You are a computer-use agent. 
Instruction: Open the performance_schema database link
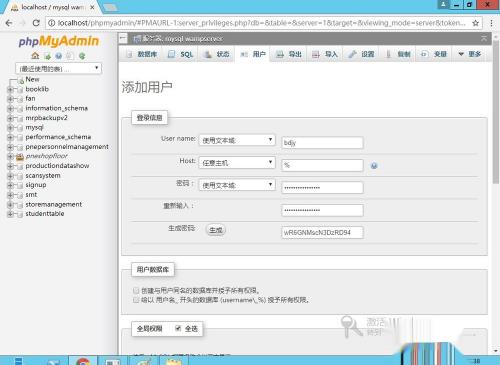pos(58,137)
